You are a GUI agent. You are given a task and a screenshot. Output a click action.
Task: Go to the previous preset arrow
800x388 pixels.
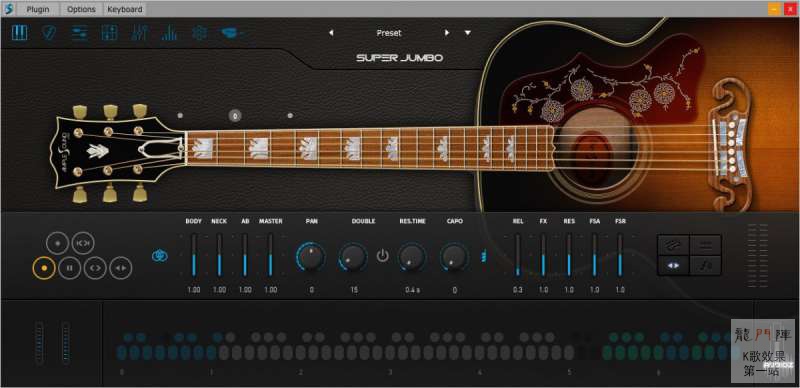(331, 33)
